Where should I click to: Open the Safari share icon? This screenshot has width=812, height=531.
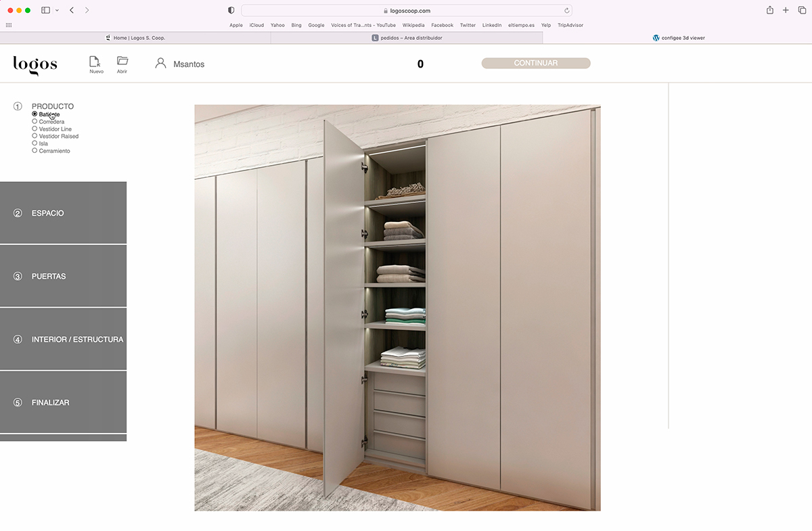[769, 10]
